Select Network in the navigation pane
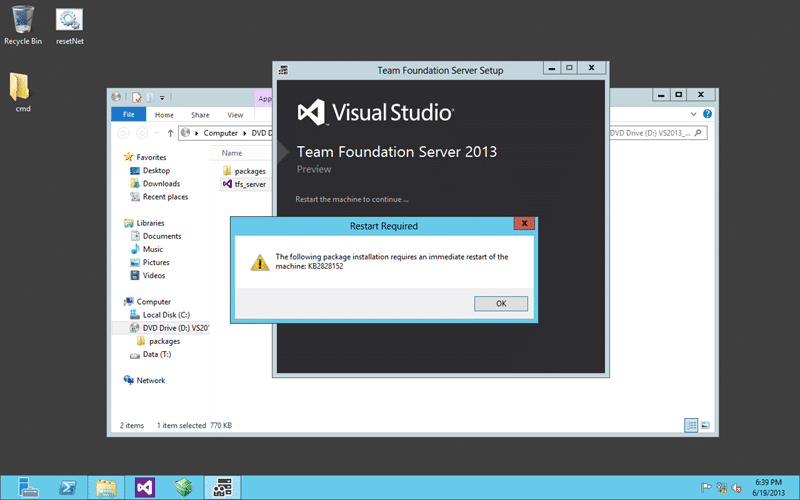The image size is (800, 500). [144, 381]
